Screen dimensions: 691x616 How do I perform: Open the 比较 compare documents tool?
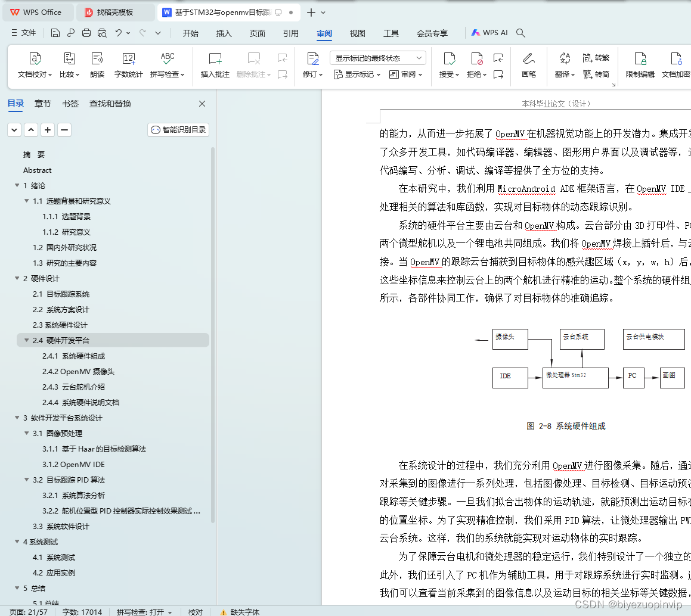click(x=70, y=65)
